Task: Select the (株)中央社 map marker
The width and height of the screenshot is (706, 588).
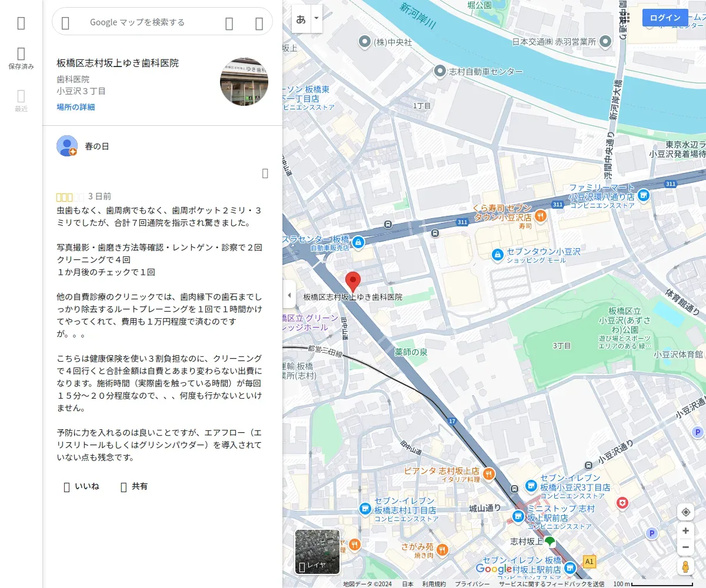Action: (365, 42)
